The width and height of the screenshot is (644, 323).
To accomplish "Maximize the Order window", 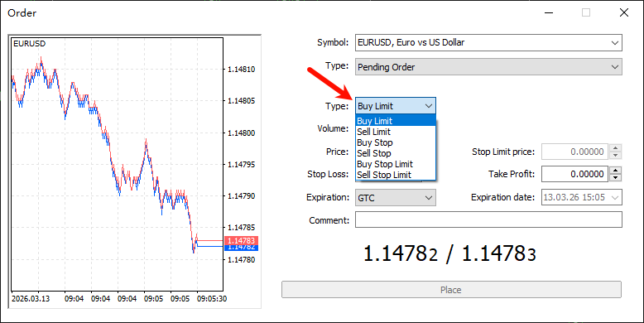I will click(586, 12).
